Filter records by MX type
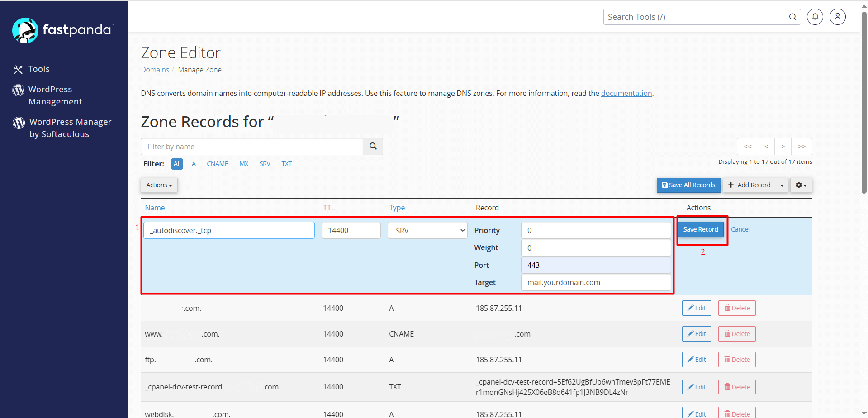Screen dimensions: 868x418 tap(244, 164)
